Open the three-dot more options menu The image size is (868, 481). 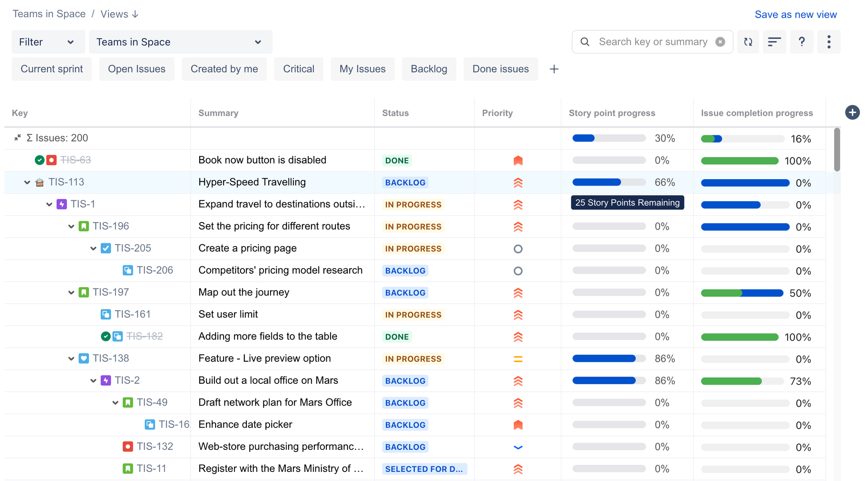tap(829, 42)
